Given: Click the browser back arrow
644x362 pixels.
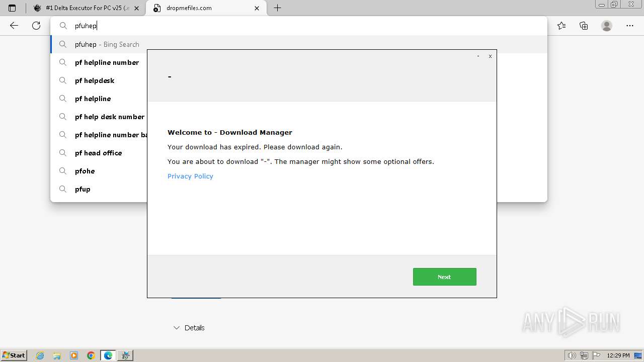Looking at the screenshot, I should click(14, 26).
